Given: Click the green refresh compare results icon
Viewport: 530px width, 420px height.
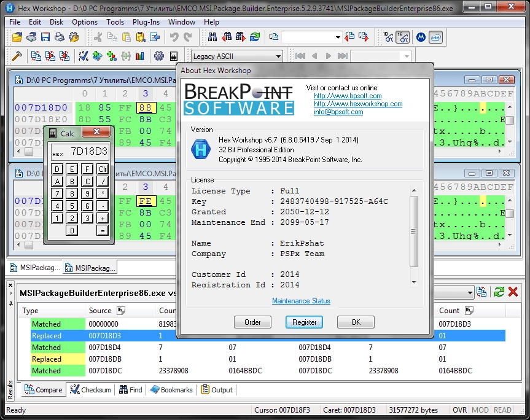Looking at the screenshot, I should 499,292.
